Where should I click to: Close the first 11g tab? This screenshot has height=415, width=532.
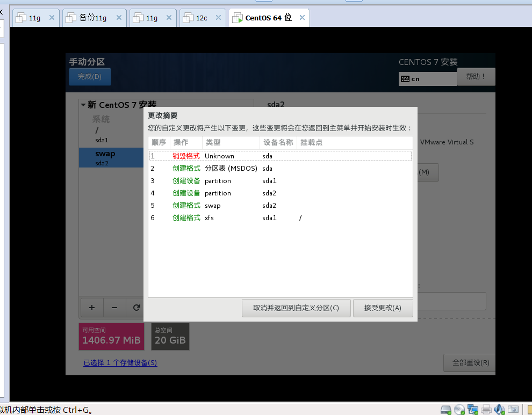(52, 17)
